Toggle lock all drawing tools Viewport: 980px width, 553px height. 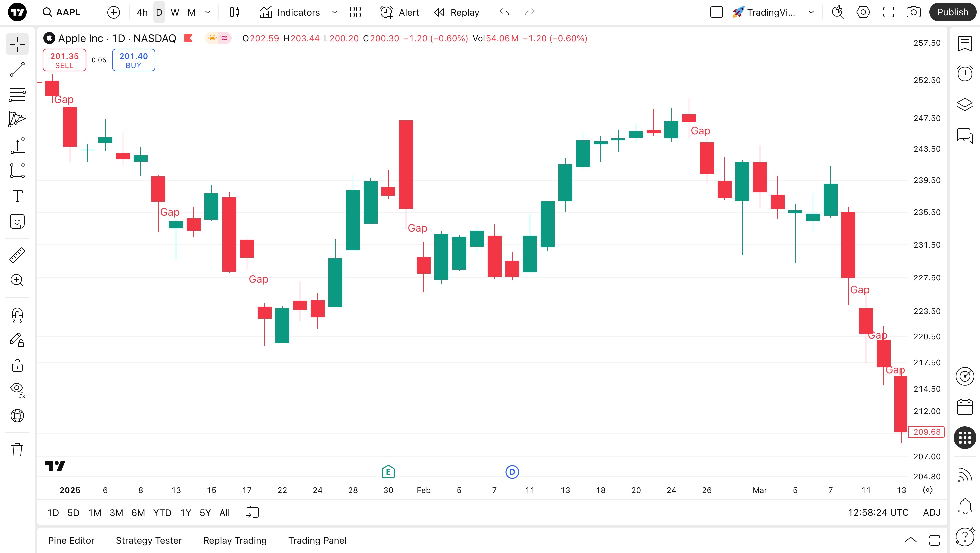(x=17, y=365)
